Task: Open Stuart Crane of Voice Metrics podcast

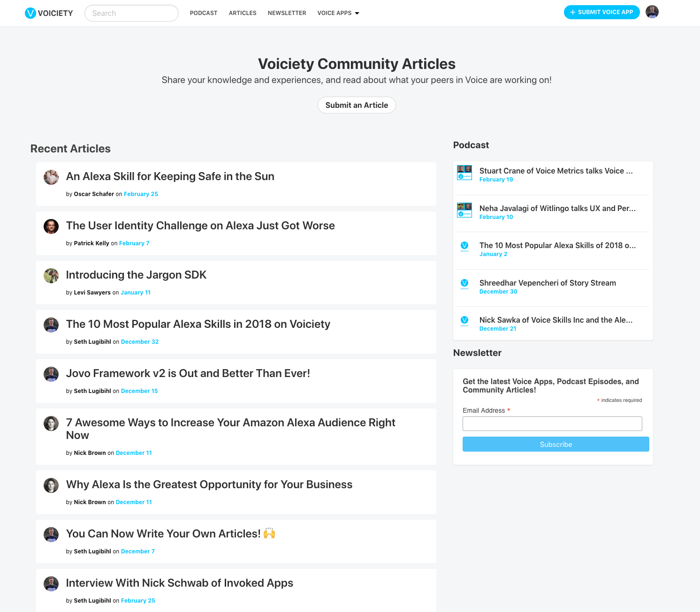Action: coord(556,171)
